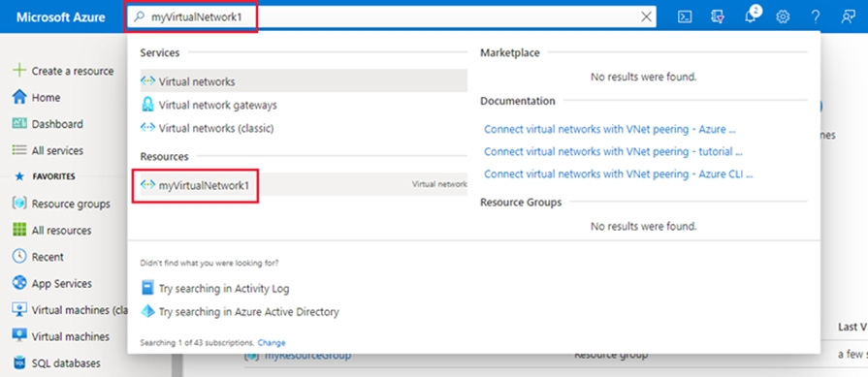Image resolution: width=868 pixels, height=377 pixels.
Task: Click Change subscriptions link
Action: (x=272, y=343)
